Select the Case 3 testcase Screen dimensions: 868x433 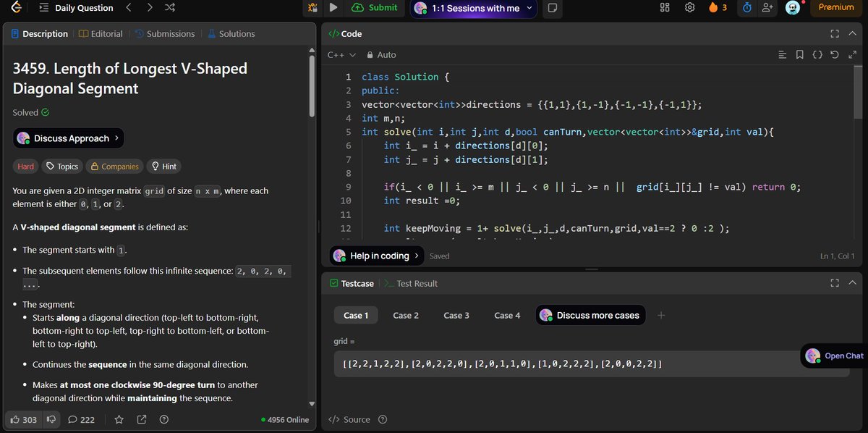[456, 315]
